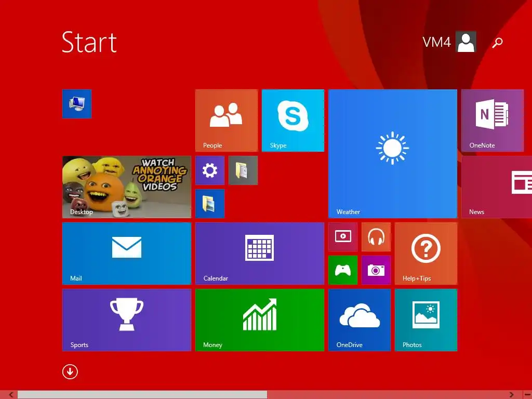Open the Documents folder small tile
Image resolution: width=532 pixels, height=399 pixels.
click(x=243, y=170)
